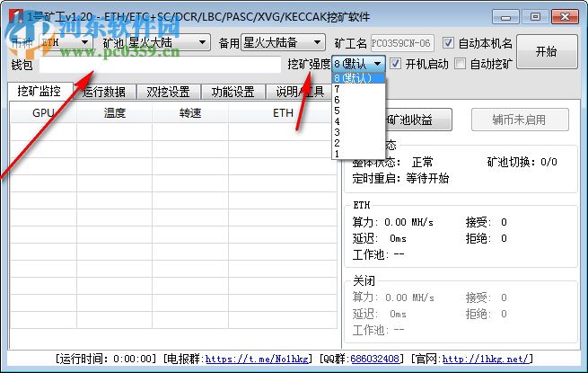Select intensity 3 in dropdown list
Viewport: 588px width, 373px height.
(358, 132)
